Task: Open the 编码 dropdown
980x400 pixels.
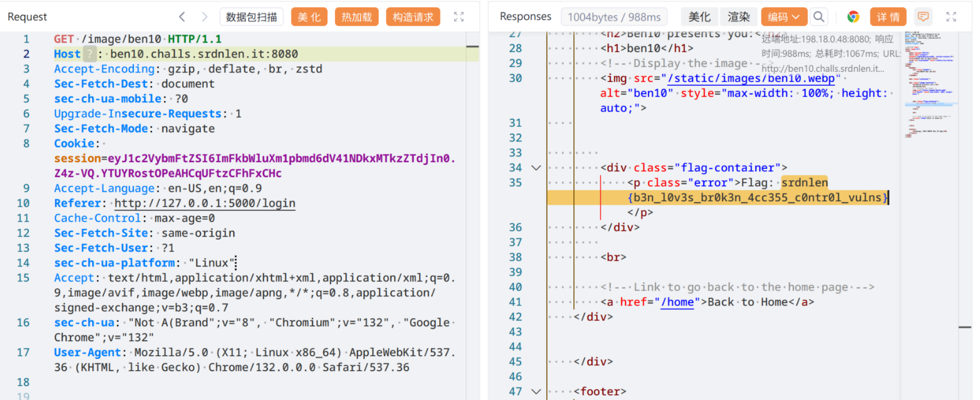Action: pyautogui.click(x=784, y=17)
